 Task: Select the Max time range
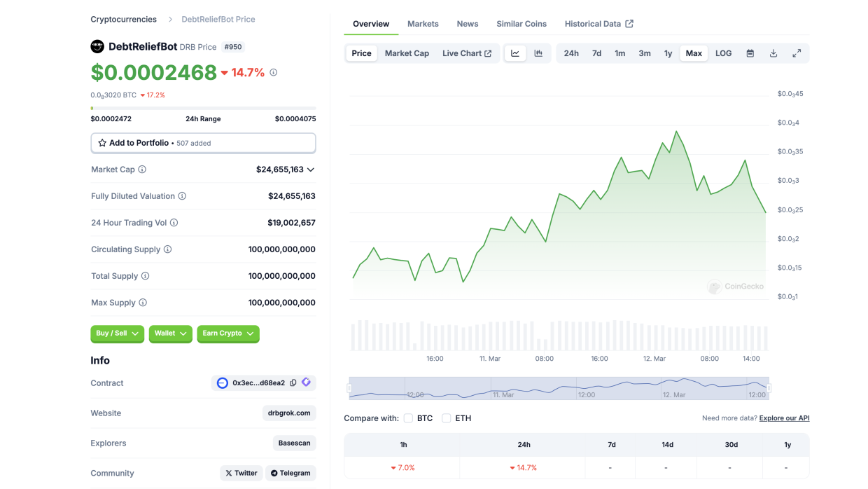[x=694, y=53]
